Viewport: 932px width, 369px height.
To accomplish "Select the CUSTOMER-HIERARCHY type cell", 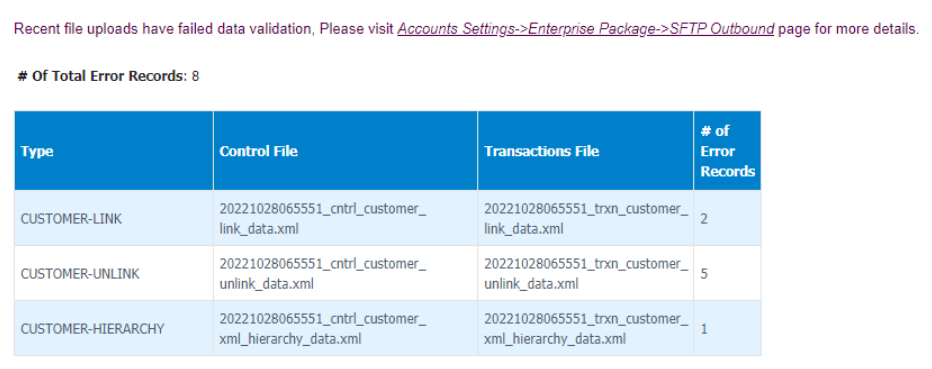I will click(114, 328).
